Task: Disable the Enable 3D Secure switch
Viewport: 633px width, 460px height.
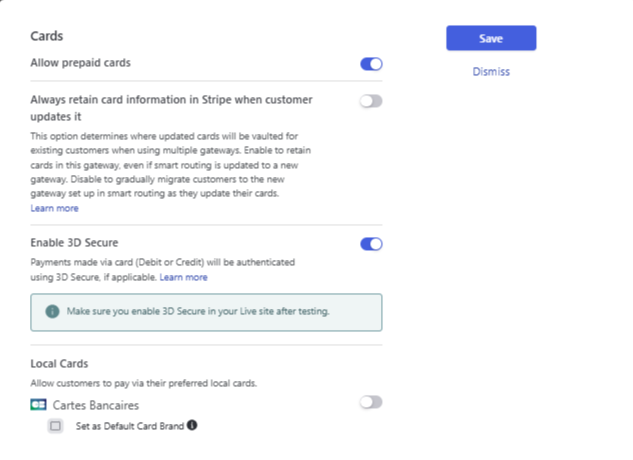Action: click(x=371, y=244)
